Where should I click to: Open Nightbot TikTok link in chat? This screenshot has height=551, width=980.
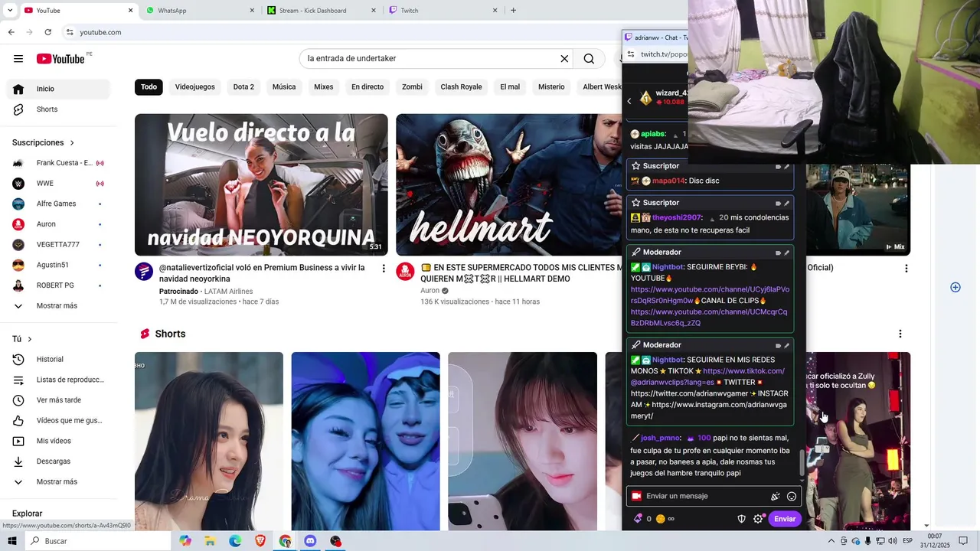coord(706,377)
